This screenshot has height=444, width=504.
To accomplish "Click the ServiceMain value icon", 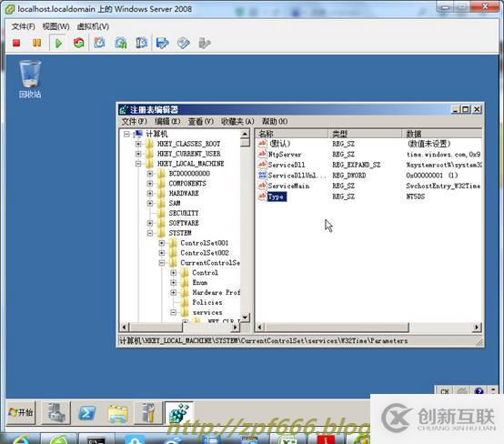I will pos(262,186).
